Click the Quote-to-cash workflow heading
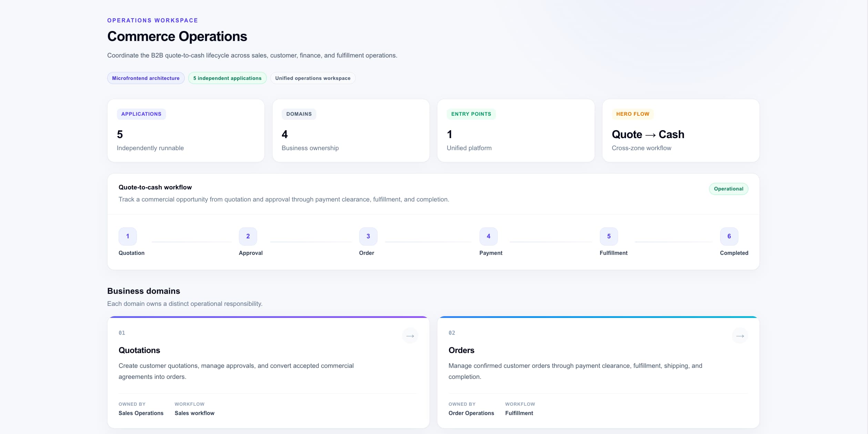 pos(155,187)
